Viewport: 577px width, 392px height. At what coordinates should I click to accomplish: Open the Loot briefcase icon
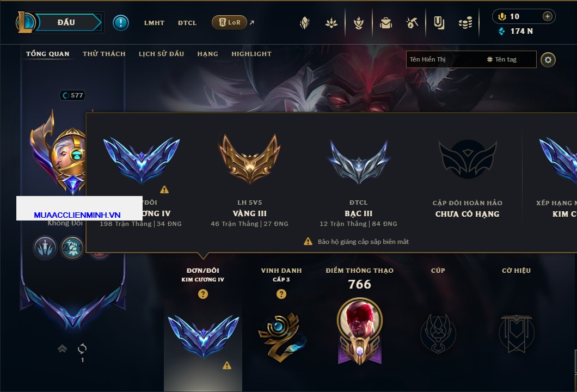pyautogui.click(x=385, y=23)
